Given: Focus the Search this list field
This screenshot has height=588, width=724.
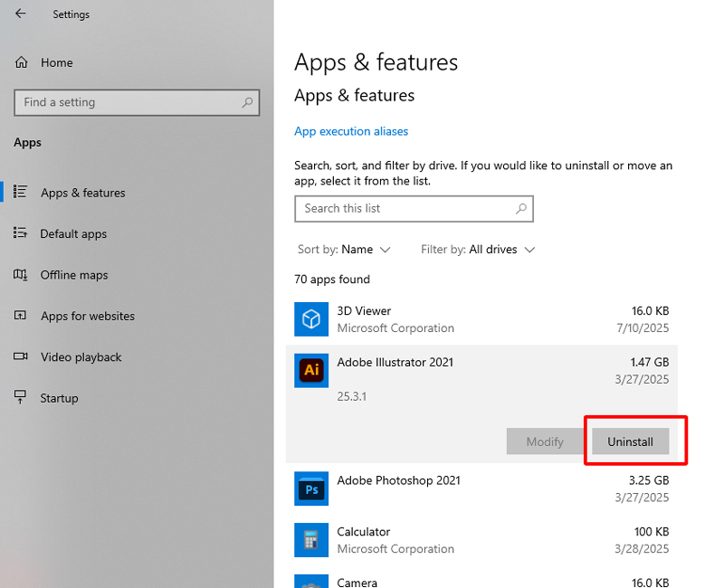Looking at the screenshot, I should point(414,209).
